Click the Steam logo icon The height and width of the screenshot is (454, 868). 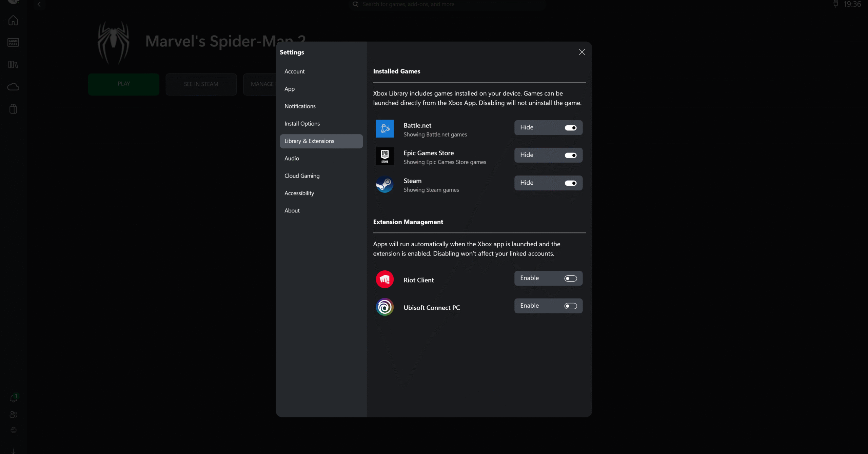384,184
